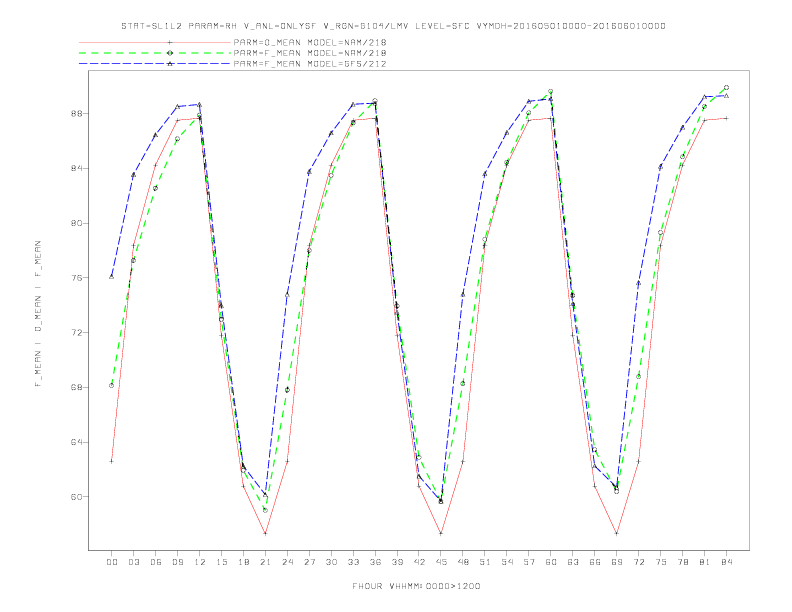Viewport: 792px width, 612px height.
Task: Click x-axis tick label 66
Action: 595,562
